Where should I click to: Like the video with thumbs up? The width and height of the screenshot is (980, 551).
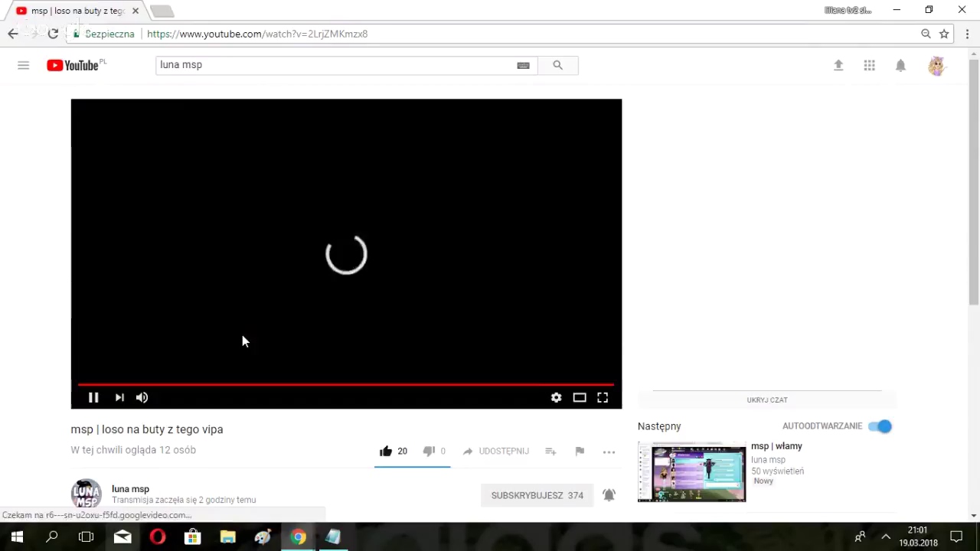[386, 451]
